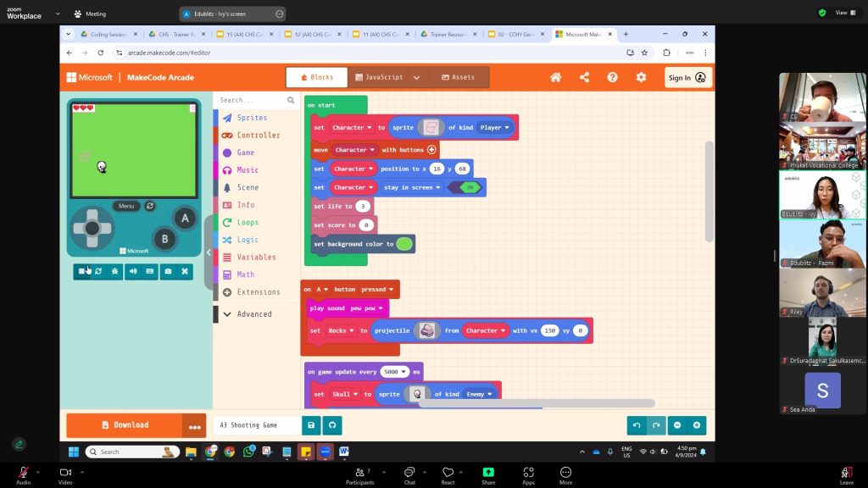Click the Share project icon

click(x=584, y=77)
